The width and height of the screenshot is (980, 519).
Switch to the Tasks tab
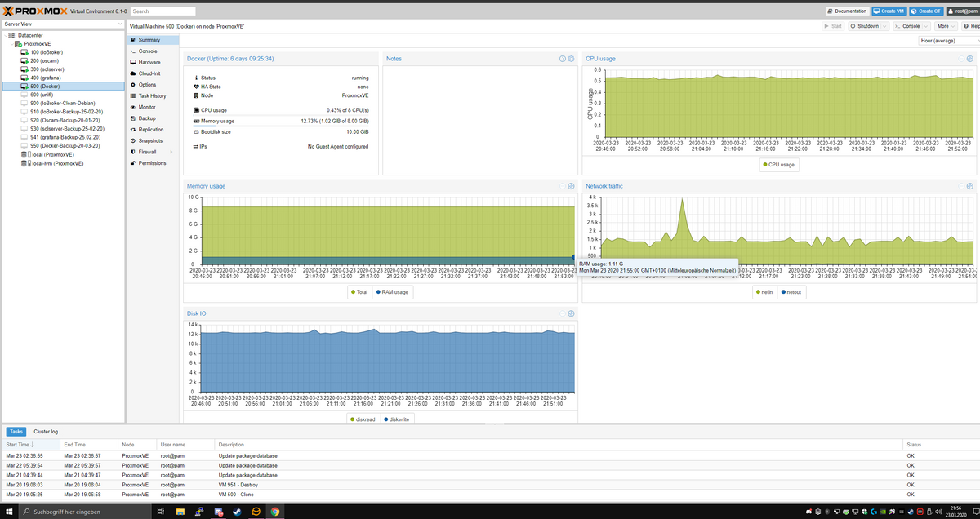(16, 431)
